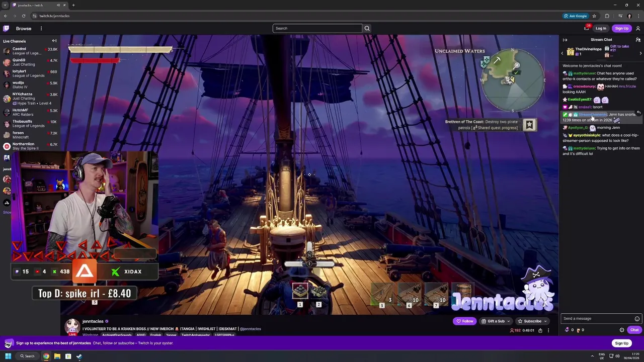This screenshot has height=362, width=644.
Task: Open the media controls icon in Chrome
Action: 620,16
